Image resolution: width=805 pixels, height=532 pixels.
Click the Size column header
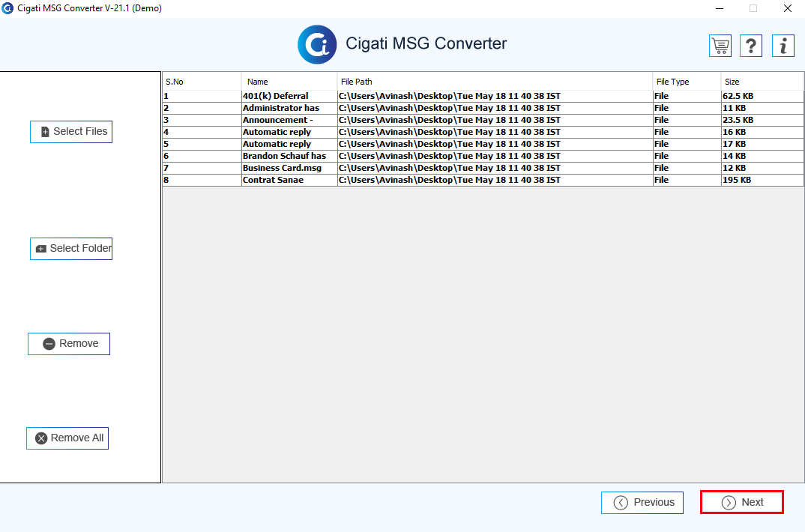[762, 82]
